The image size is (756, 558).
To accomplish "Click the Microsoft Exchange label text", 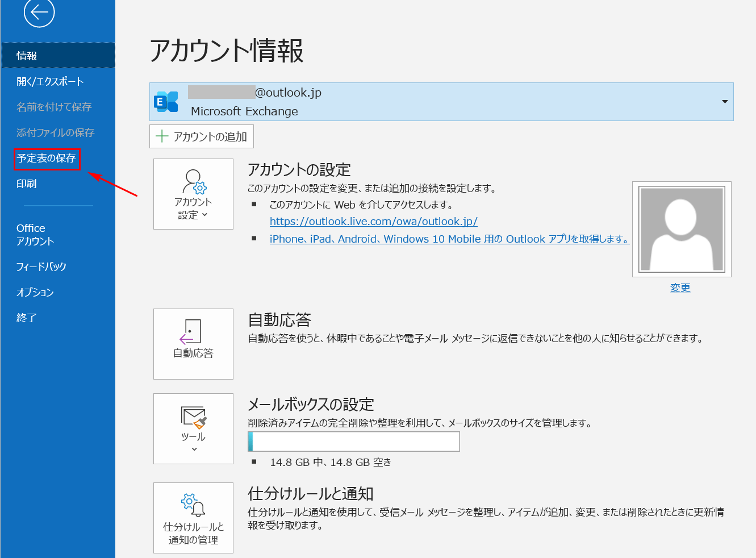I will [x=244, y=111].
